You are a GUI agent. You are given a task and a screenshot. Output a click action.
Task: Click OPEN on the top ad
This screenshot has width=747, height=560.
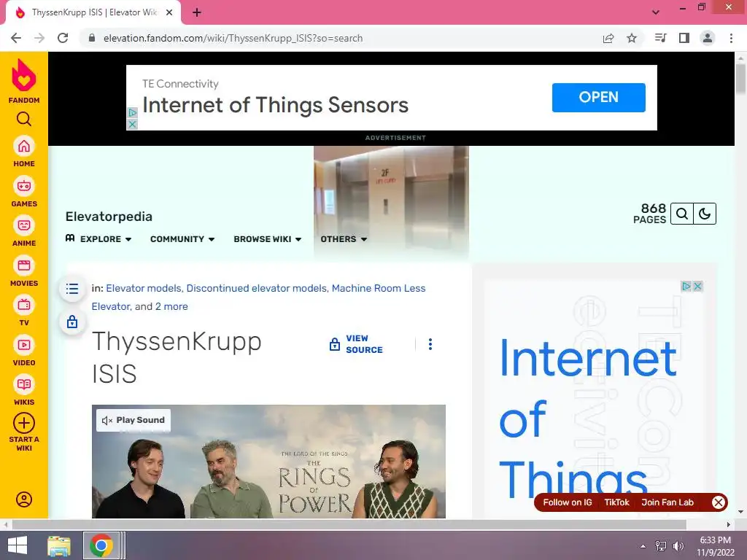tap(598, 98)
